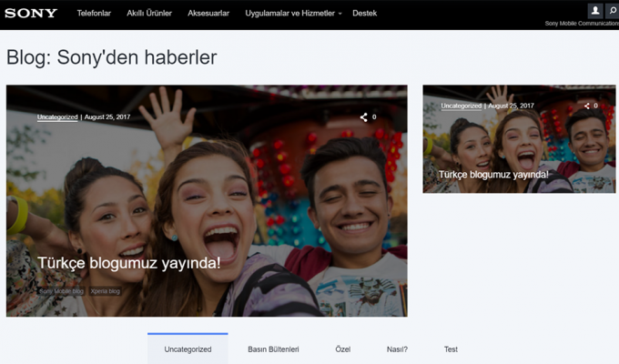Switch to Test tab
Image resolution: width=619 pixels, height=364 pixels.
click(x=451, y=349)
